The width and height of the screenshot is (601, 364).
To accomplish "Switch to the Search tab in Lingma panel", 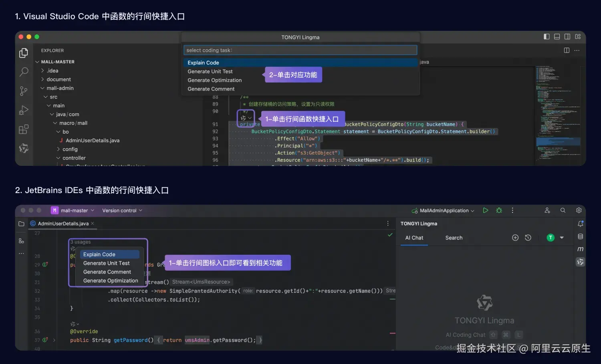I will tap(454, 238).
